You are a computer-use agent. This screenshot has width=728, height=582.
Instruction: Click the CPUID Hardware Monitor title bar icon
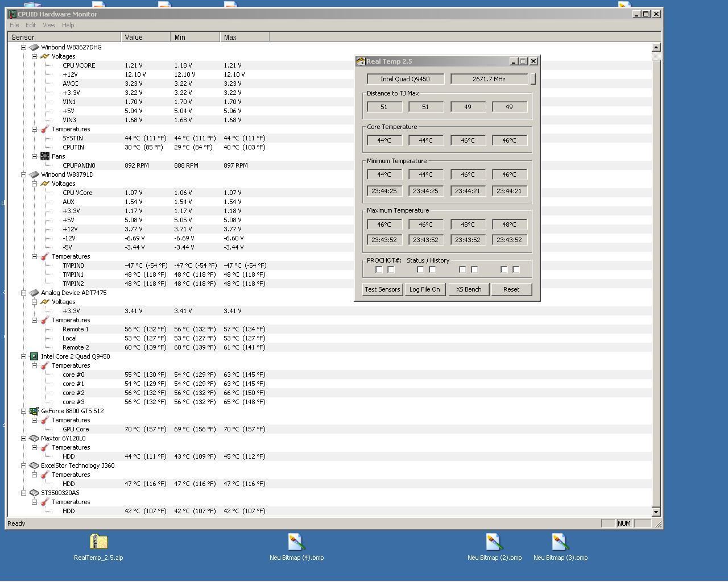tap(12, 14)
